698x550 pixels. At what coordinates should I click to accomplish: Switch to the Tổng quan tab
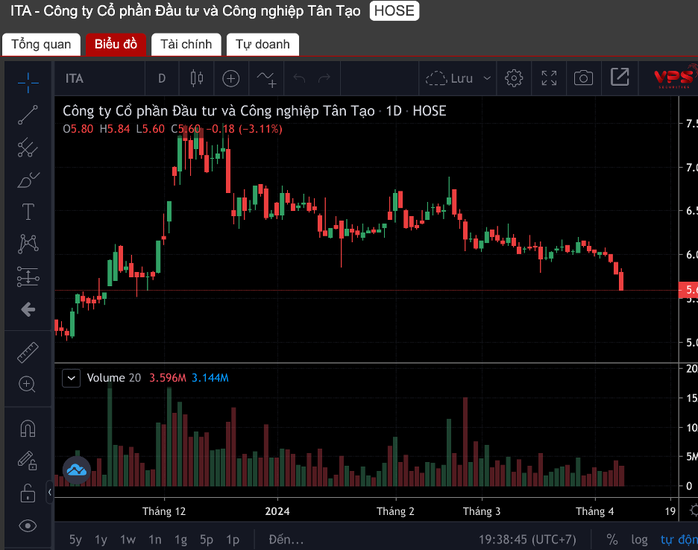41,44
